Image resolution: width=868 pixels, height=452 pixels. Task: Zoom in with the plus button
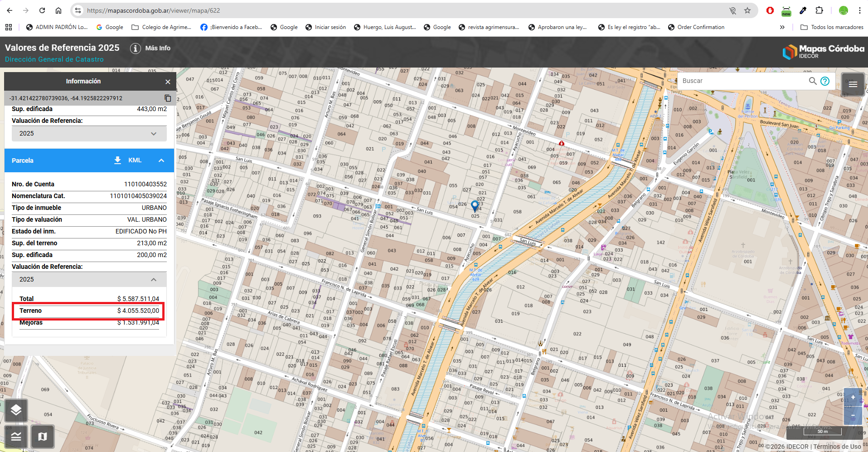pos(853,398)
